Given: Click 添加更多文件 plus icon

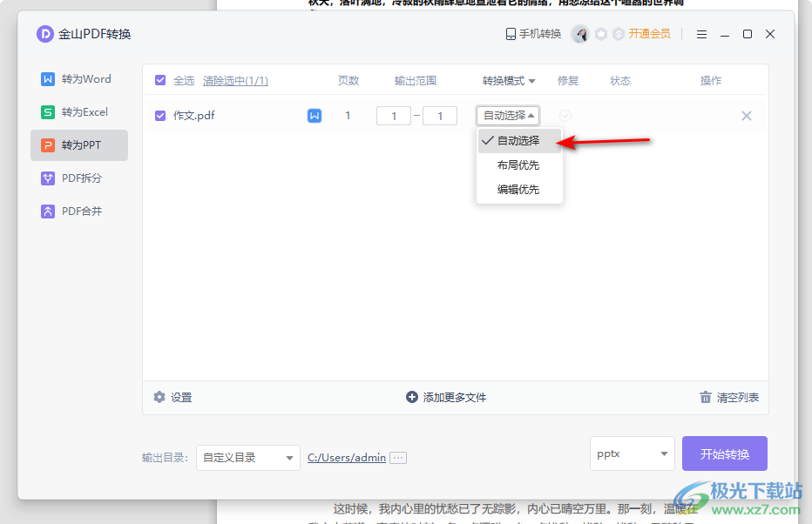Looking at the screenshot, I should click(412, 397).
